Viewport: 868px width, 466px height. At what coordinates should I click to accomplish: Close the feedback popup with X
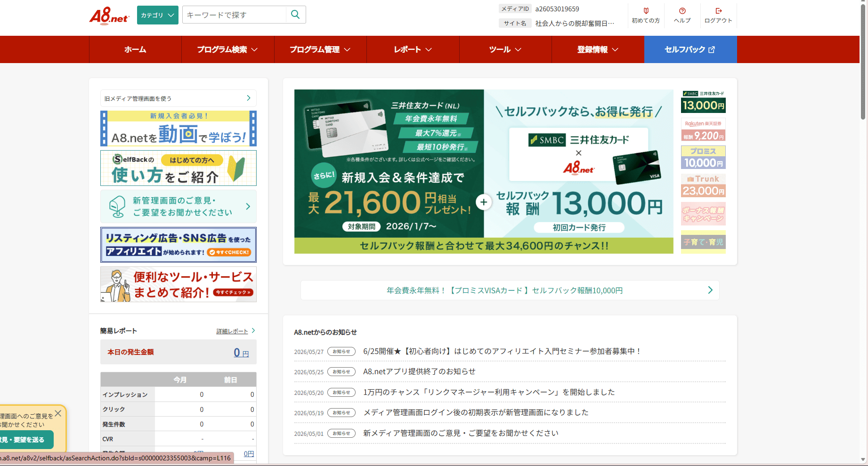[x=58, y=413]
